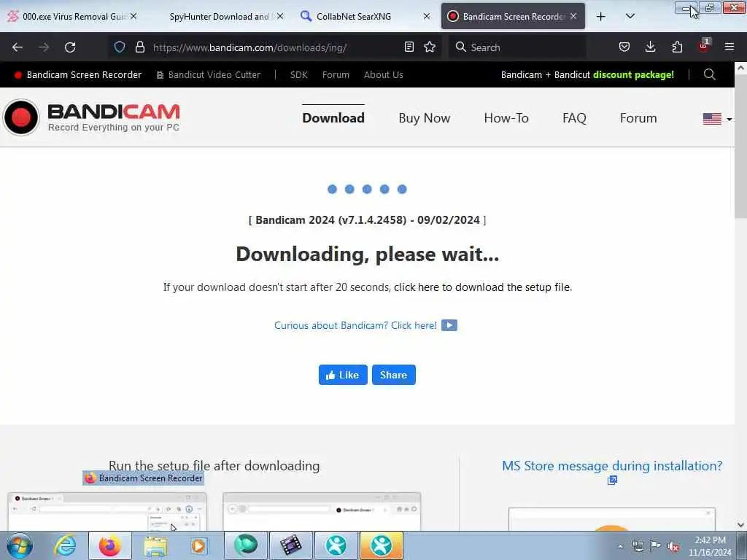Go back using Firefox back arrow
Screen dimensions: 747x560
coord(18,47)
